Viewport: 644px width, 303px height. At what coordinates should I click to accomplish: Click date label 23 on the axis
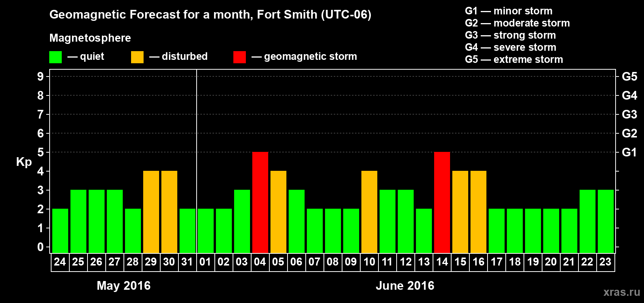click(606, 262)
